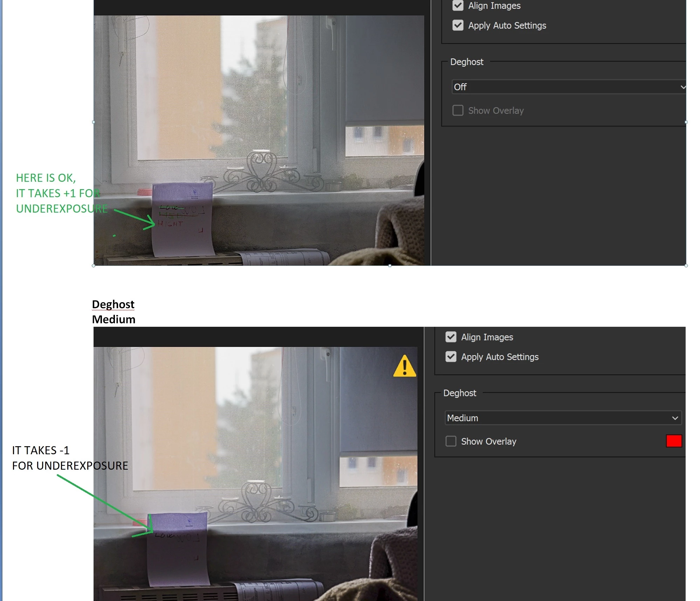Uncheck Apply Auto Settings in lower panel

[x=451, y=357]
